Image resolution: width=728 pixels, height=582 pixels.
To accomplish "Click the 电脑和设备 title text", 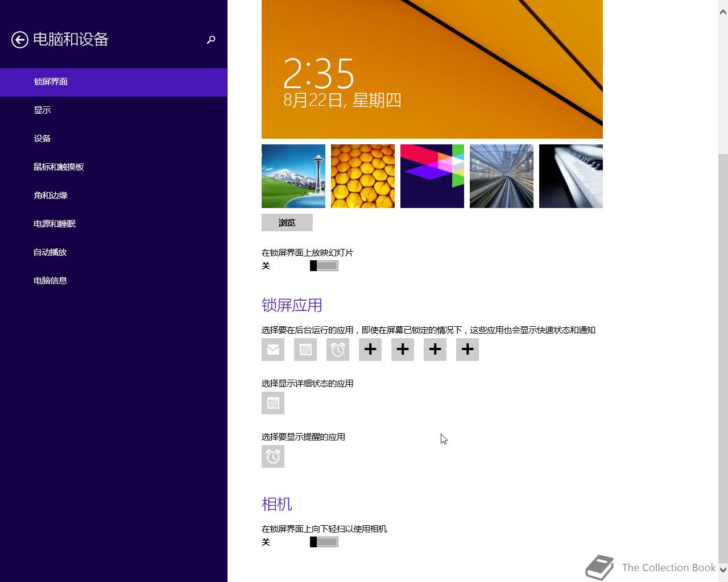I will click(71, 39).
